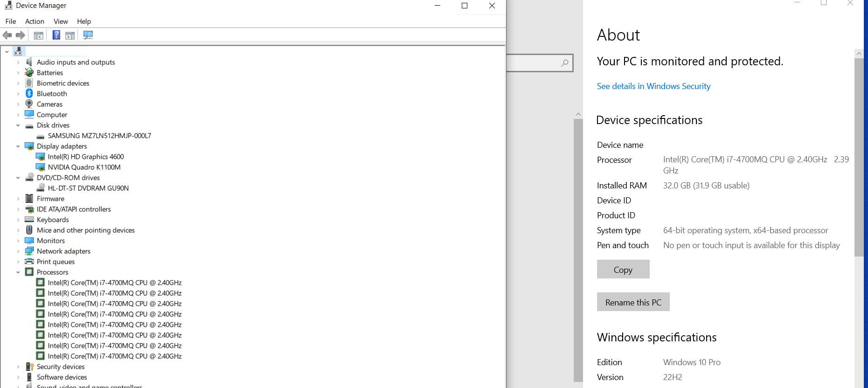Open the Help menu
This screenshot has height=388, width=868.
click(84, 21)
